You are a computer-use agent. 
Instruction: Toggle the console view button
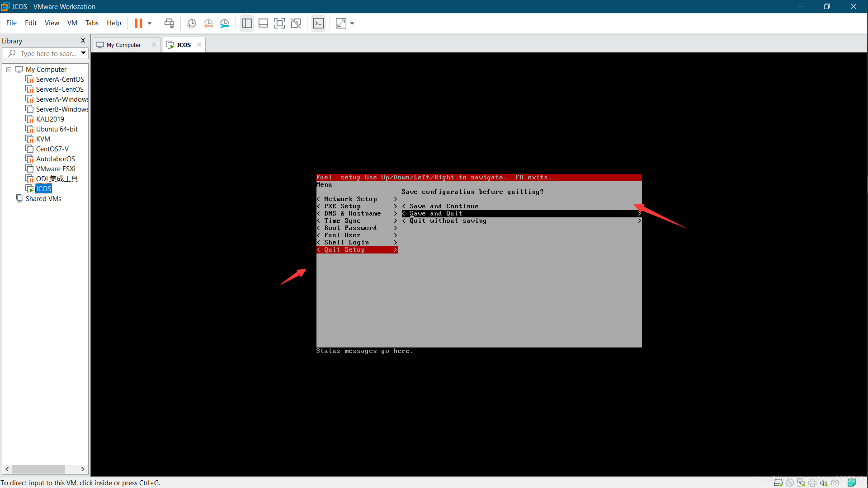(318, 23)
